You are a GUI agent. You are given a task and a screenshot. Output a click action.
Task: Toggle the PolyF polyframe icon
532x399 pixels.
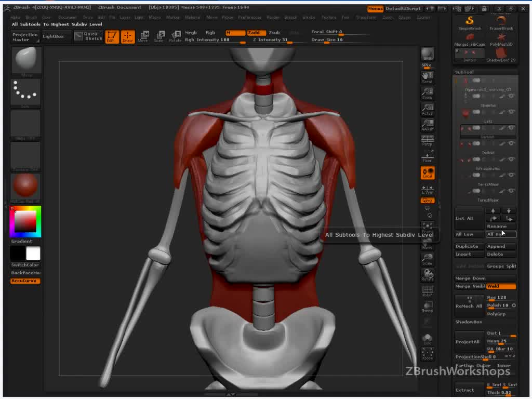click(427, 291)
